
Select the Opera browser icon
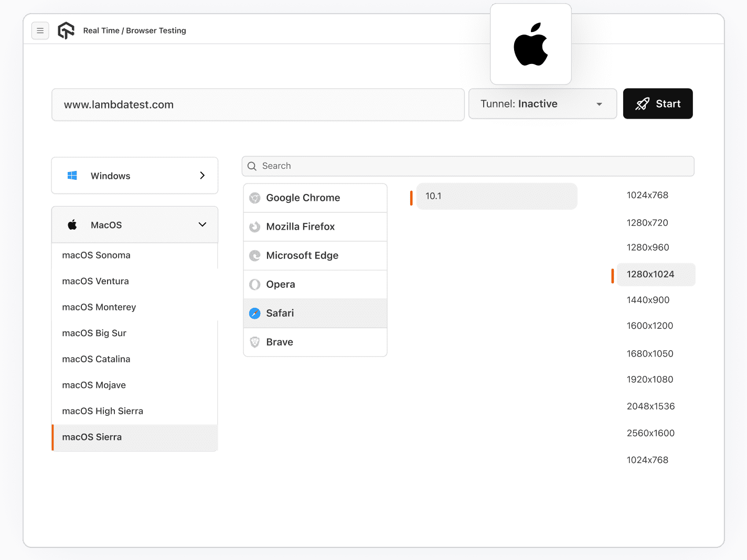coord(255,284)
